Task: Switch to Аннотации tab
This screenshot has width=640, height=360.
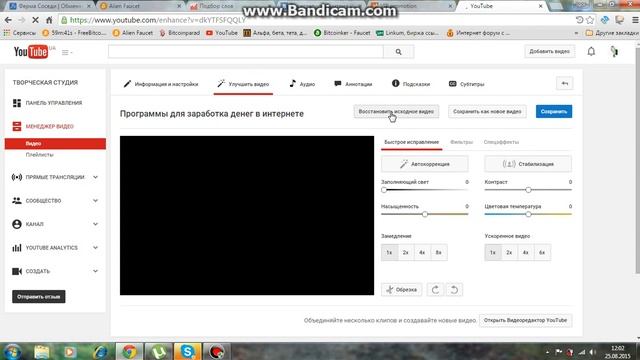Action: tap(353, 84)
